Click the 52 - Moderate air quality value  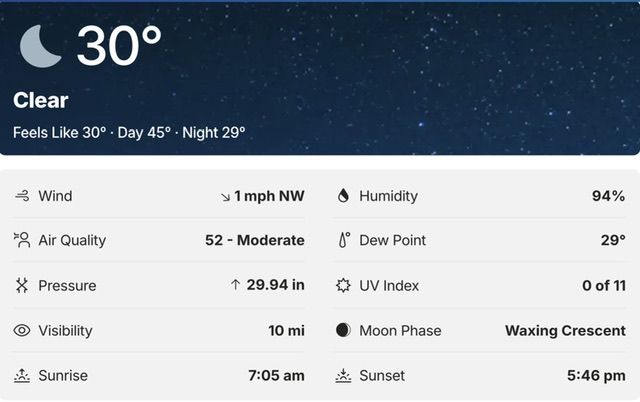[254, 240]
